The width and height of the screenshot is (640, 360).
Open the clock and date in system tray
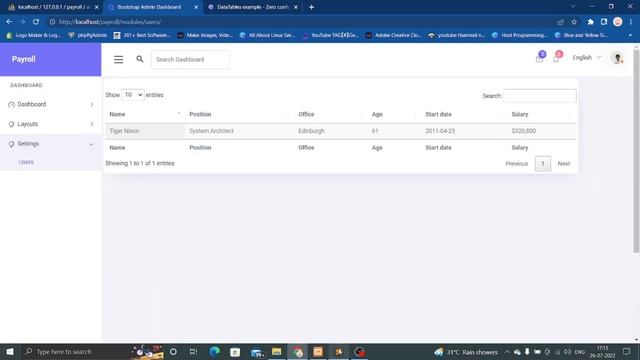coord(602,352)
